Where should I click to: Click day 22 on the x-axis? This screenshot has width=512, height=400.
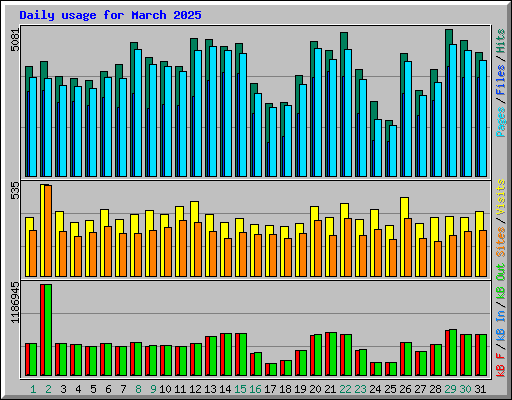[345, 389]
